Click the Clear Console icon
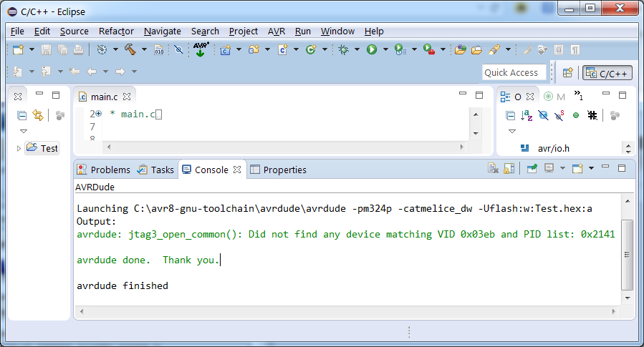Screen dimensions: 644x347 [x=493, y=168]
